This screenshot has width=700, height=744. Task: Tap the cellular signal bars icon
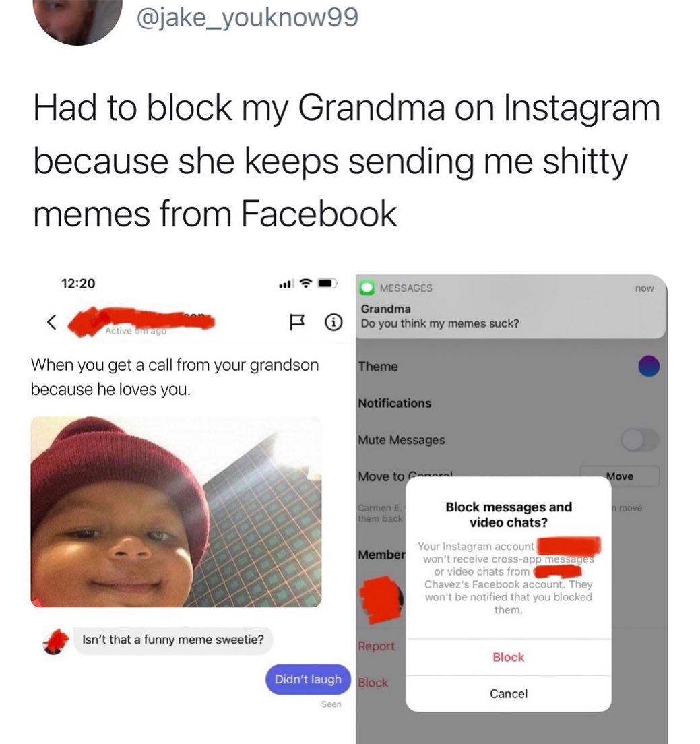(285, 284)
